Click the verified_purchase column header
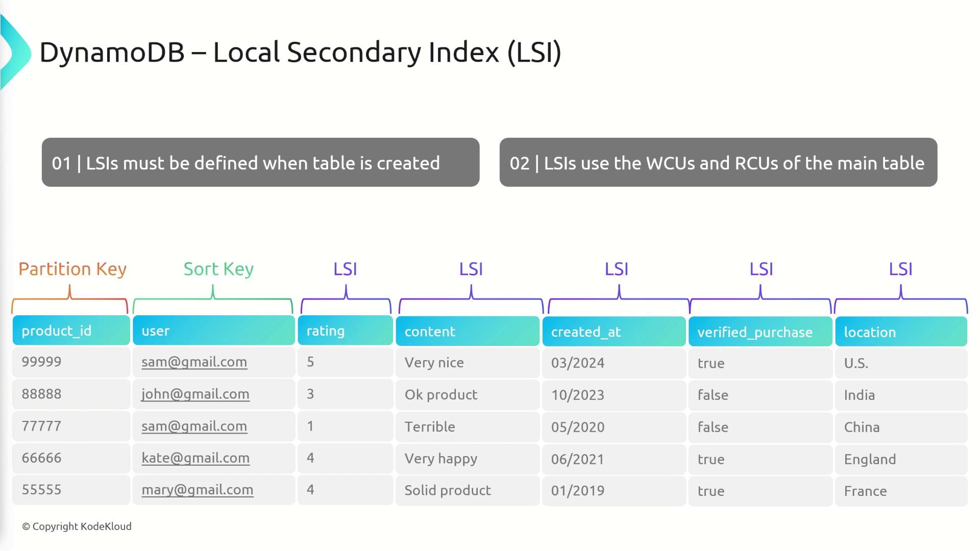Screen dimensions: 980x551 pyautogui.click(x=760, y=332)
